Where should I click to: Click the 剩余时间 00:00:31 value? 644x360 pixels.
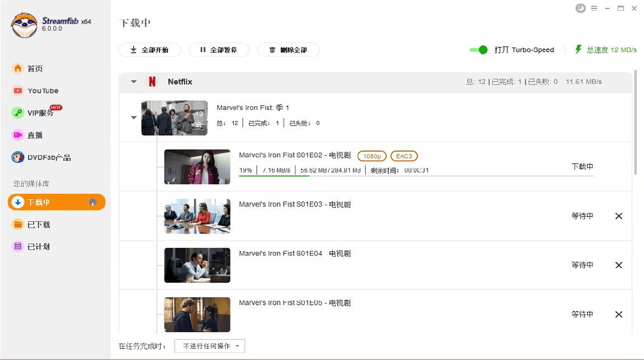click(416, 170)
